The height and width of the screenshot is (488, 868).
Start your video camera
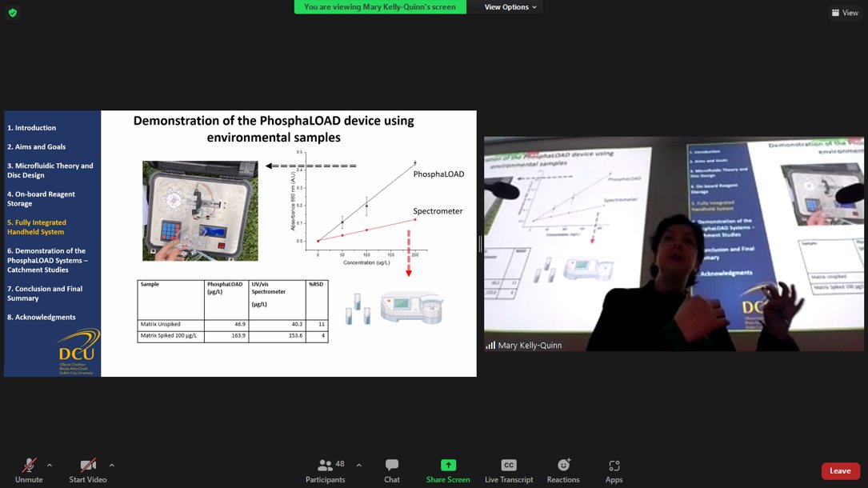pos(87,470)
